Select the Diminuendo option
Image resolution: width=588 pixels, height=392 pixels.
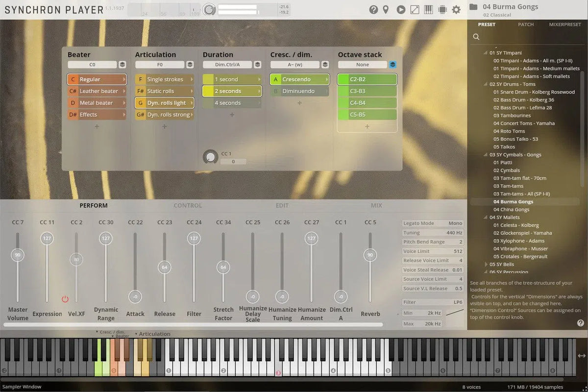[x=298, y=91]
